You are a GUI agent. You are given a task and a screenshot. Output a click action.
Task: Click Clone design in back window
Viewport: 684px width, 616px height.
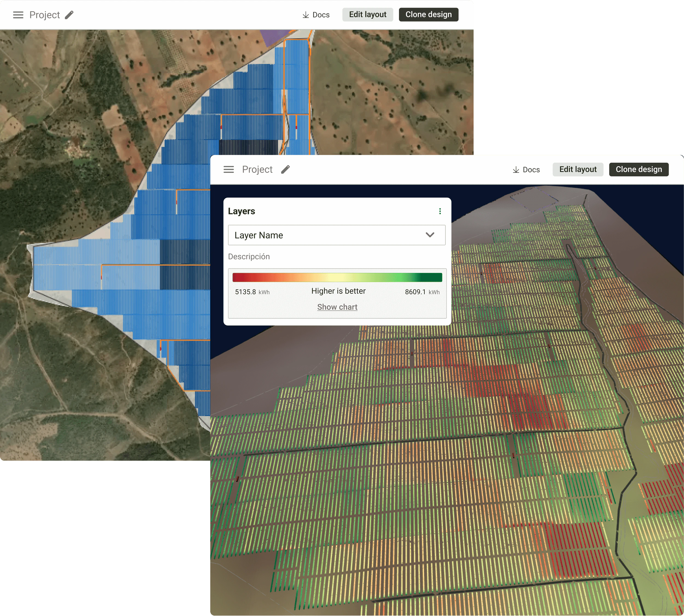428,14
